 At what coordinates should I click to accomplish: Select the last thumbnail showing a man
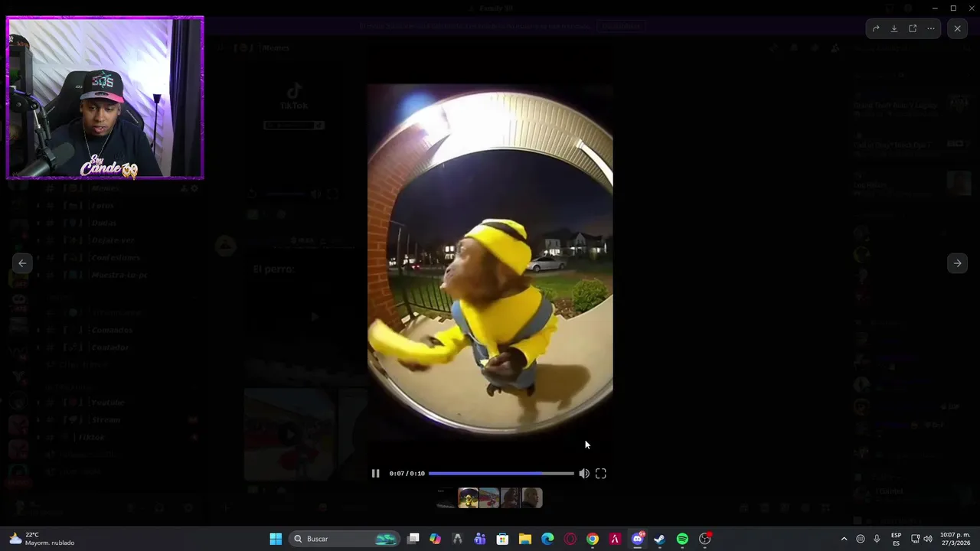click(x=531, y=498)
